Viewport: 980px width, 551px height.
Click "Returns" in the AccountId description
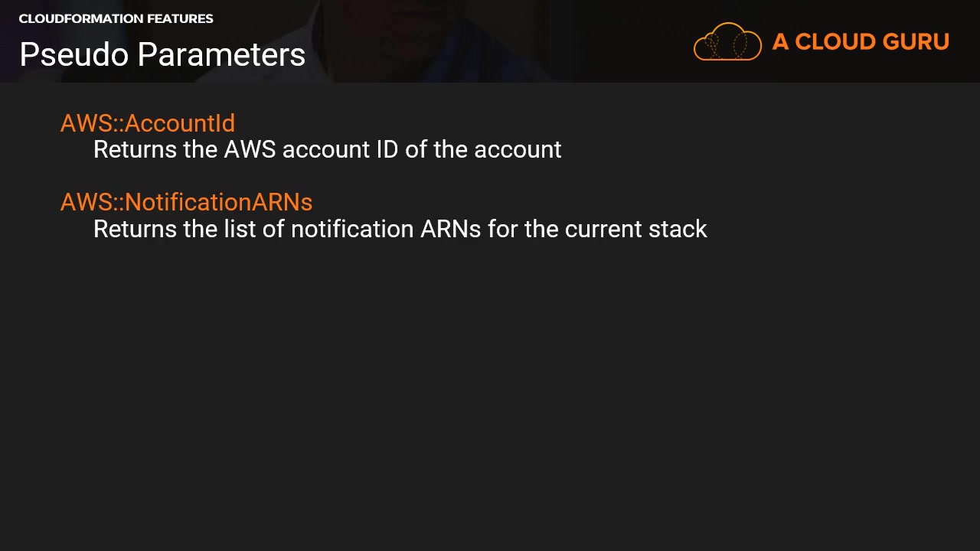coord(135,149)
